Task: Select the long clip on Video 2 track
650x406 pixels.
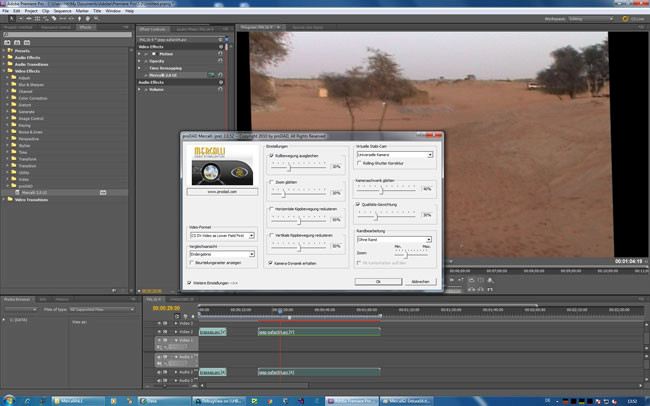Action: coord(319,332)
